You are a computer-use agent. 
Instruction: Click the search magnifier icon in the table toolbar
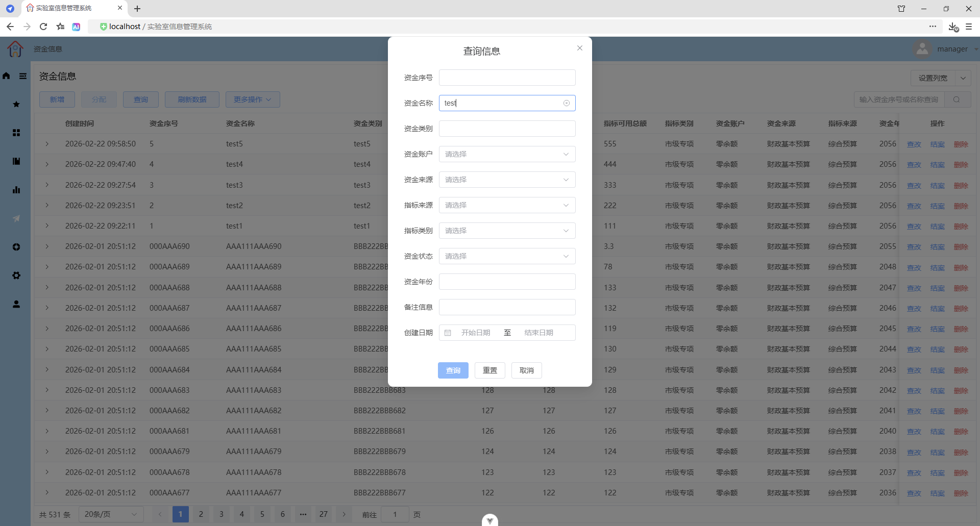pyautogui.click(x=957, y=99)
